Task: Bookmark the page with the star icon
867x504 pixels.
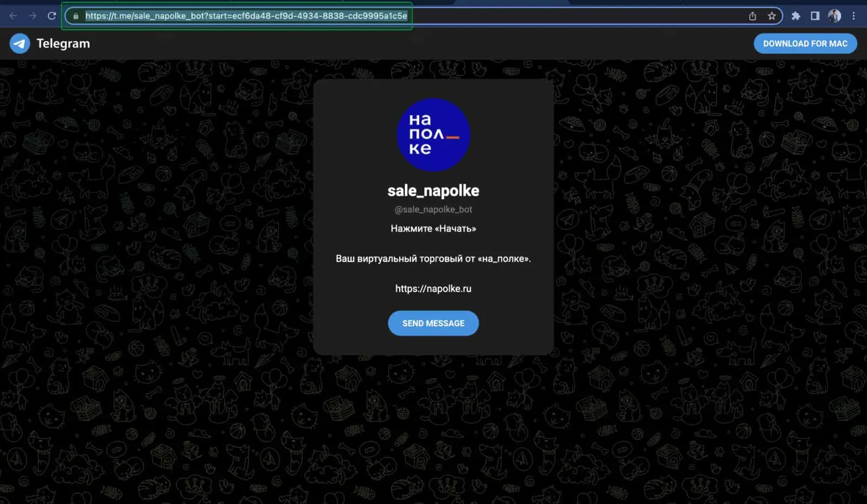Action: point(772,16)
